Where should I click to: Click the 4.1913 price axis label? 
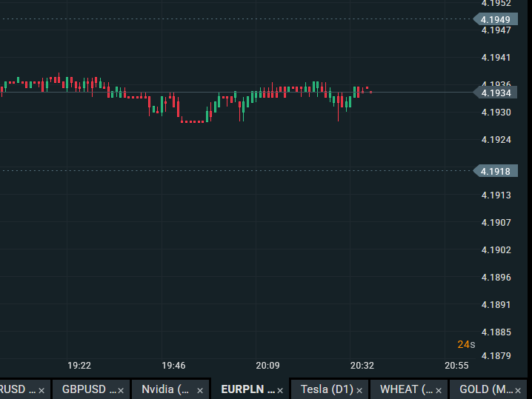[496, 195]
